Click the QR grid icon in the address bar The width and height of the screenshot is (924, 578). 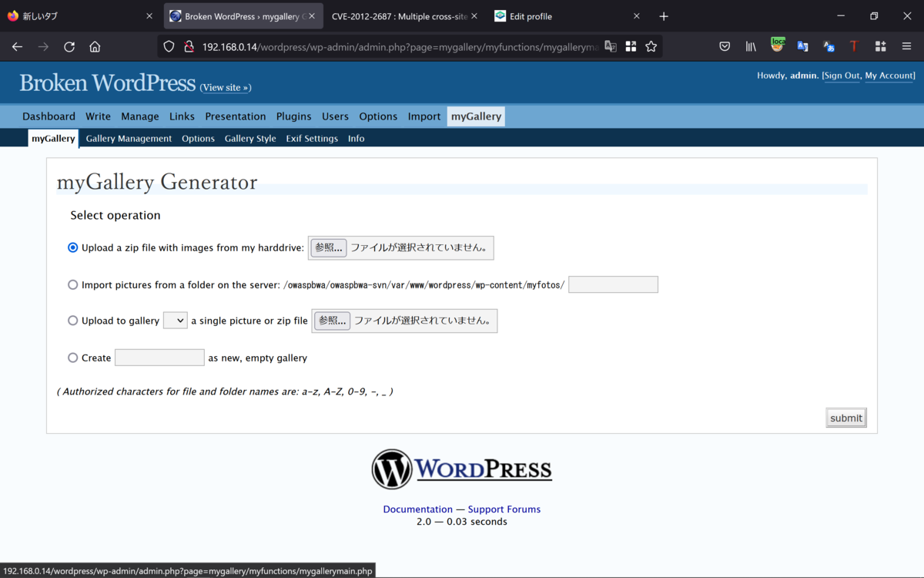(x=631, y=46)
